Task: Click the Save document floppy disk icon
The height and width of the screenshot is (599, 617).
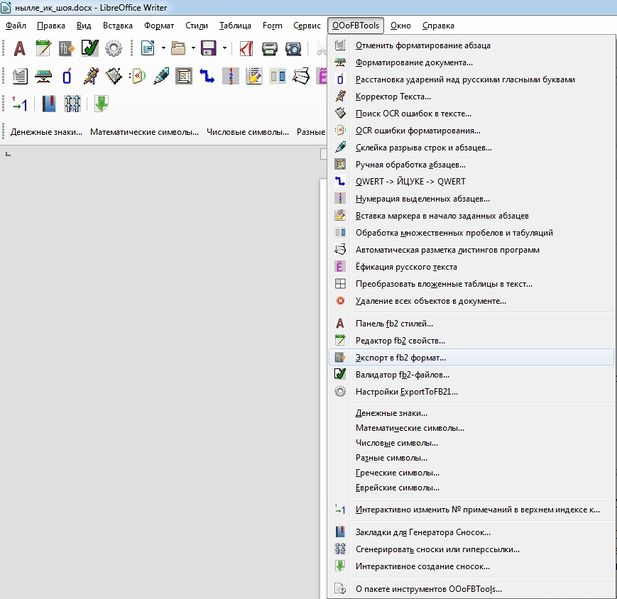Action: (209, 49)
